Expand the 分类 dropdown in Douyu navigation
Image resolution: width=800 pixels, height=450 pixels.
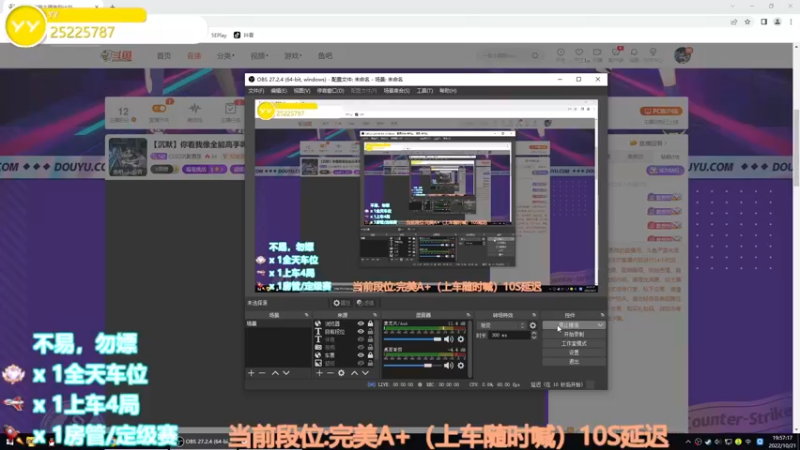pos(226,56)
